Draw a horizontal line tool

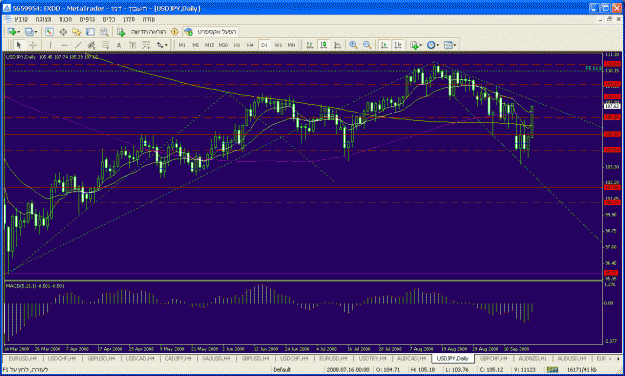click(x=64, y=45)
